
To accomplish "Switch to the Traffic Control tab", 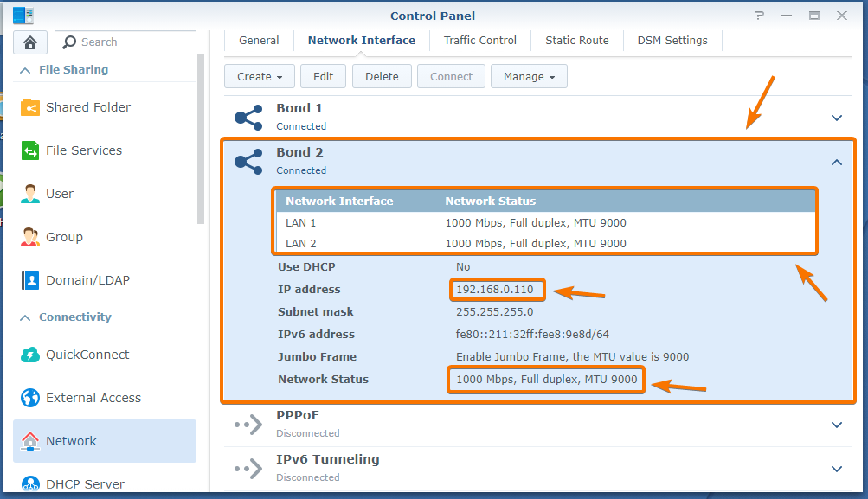I will pos(480,41).
